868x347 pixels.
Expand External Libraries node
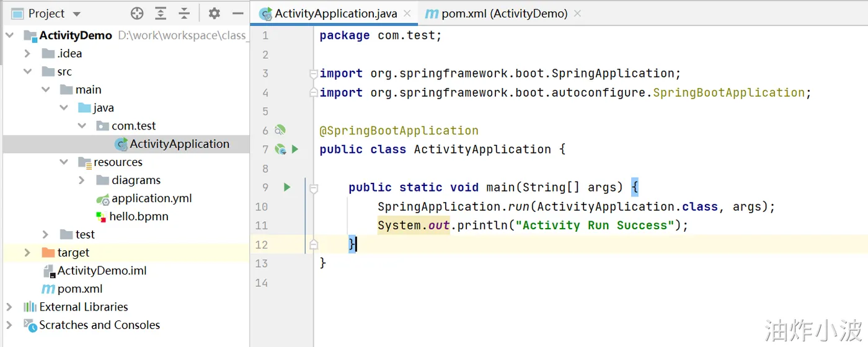pyautogui.click(x=9, y=307)
